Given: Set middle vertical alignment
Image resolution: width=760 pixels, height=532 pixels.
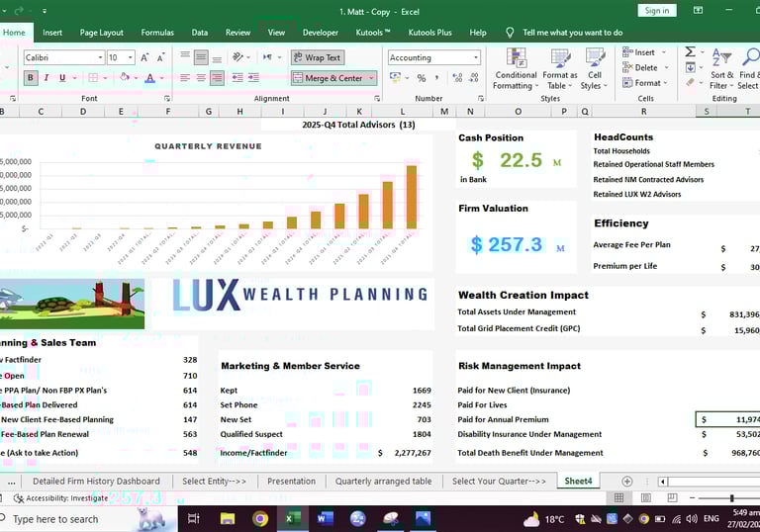Looking at the screenshot, I should 201,57.
